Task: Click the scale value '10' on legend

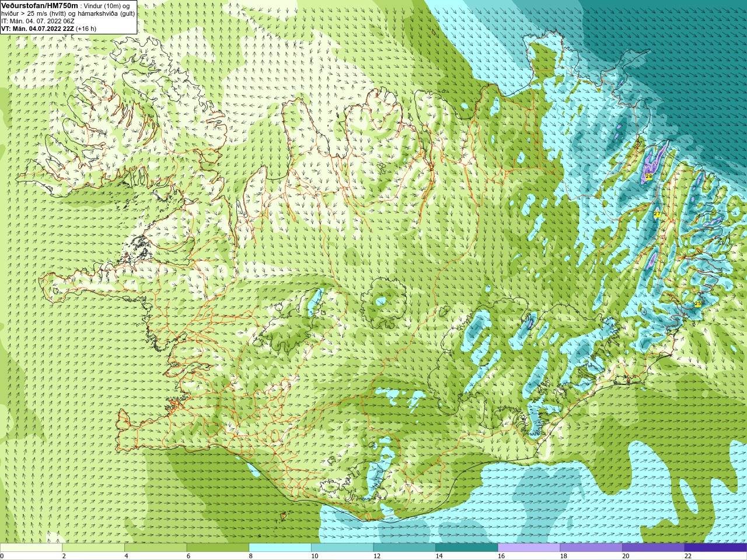Action: 315,556
